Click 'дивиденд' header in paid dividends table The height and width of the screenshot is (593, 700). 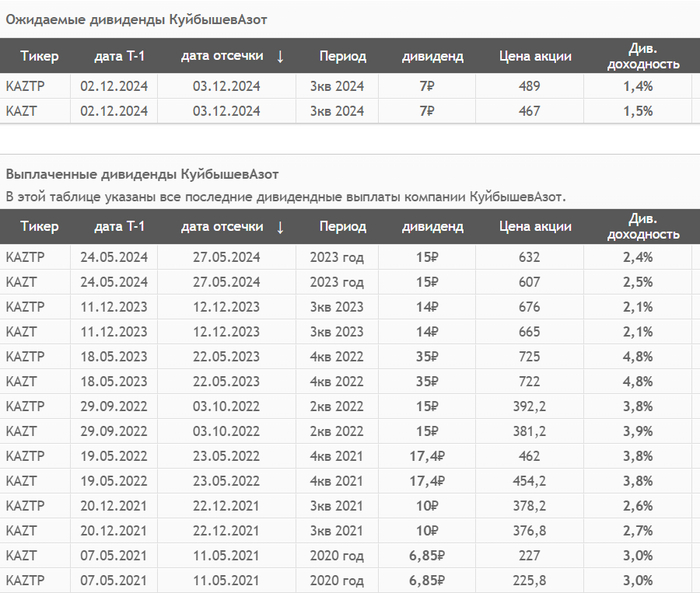[x=433, y=227]
